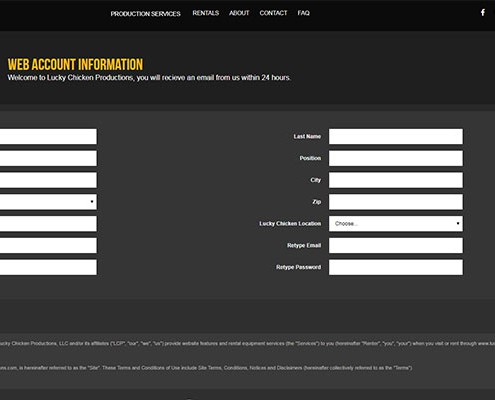Click the Welcome to Lucky Chicken Productions text
495x400 pixels.
tap(149, 78)
